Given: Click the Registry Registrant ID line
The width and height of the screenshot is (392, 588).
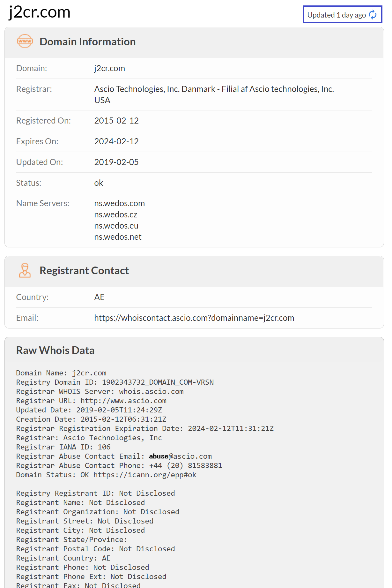Looking at the screenshot, I should pos(95,493).
